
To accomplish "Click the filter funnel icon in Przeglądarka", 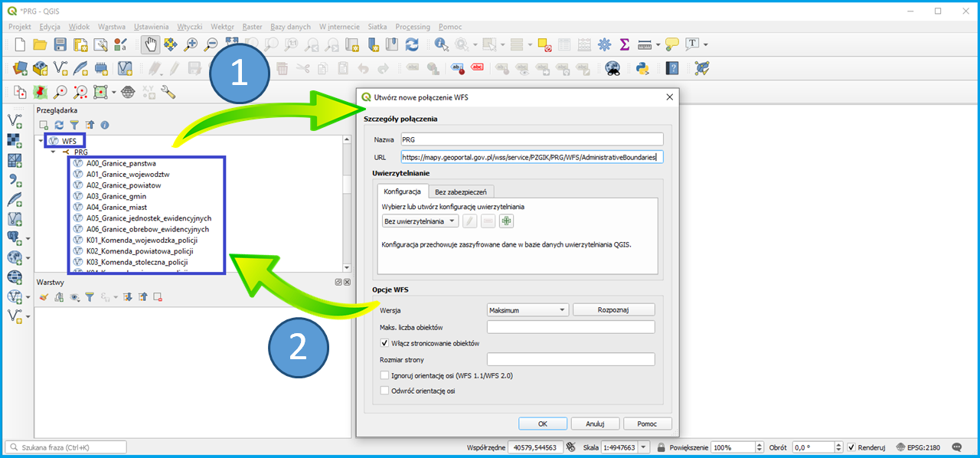I will [74, 124].
